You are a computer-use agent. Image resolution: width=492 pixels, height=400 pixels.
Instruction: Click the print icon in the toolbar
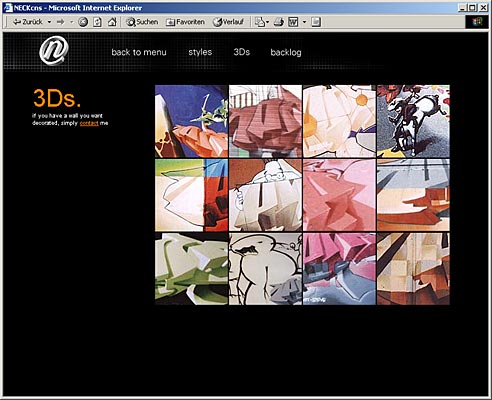point(279,22)
